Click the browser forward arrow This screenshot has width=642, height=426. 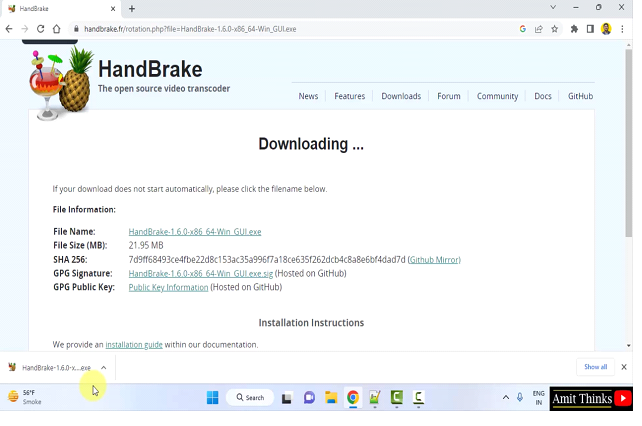(x=25, y=29)
